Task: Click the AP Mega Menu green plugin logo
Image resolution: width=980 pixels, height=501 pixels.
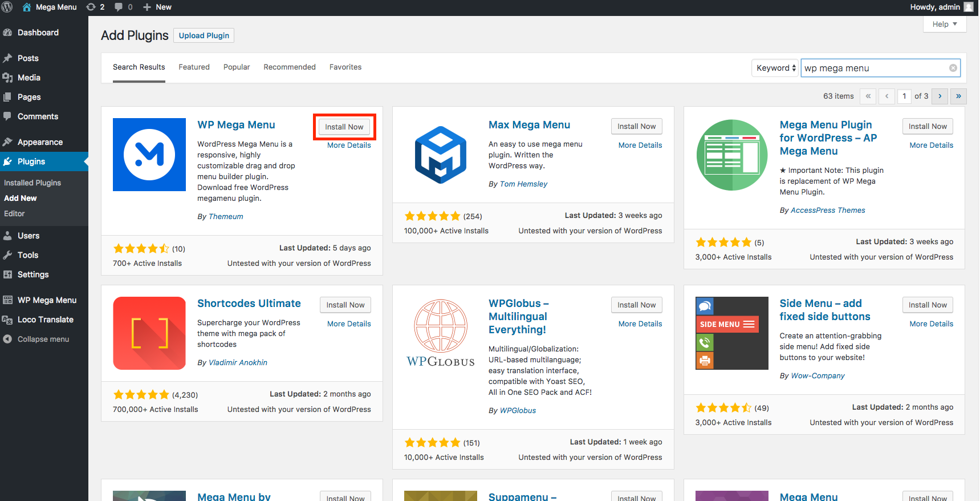Action: click(732, 155)
